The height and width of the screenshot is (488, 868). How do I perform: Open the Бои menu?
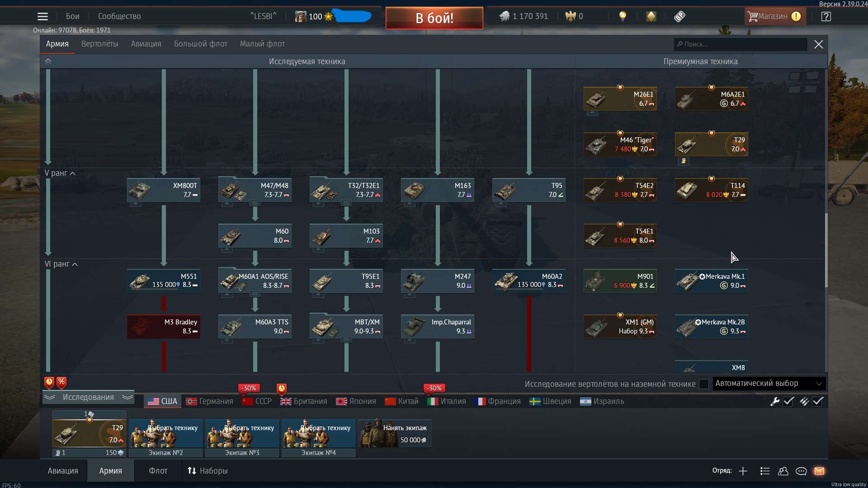(72, 16)
